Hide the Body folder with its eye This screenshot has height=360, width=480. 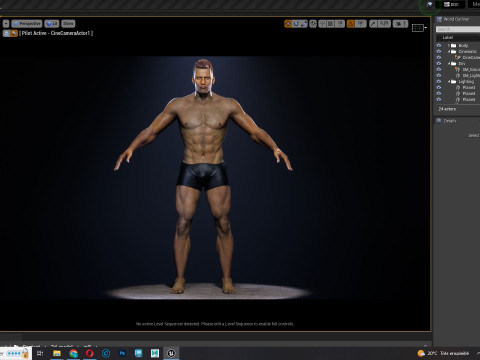pos(439,45)
